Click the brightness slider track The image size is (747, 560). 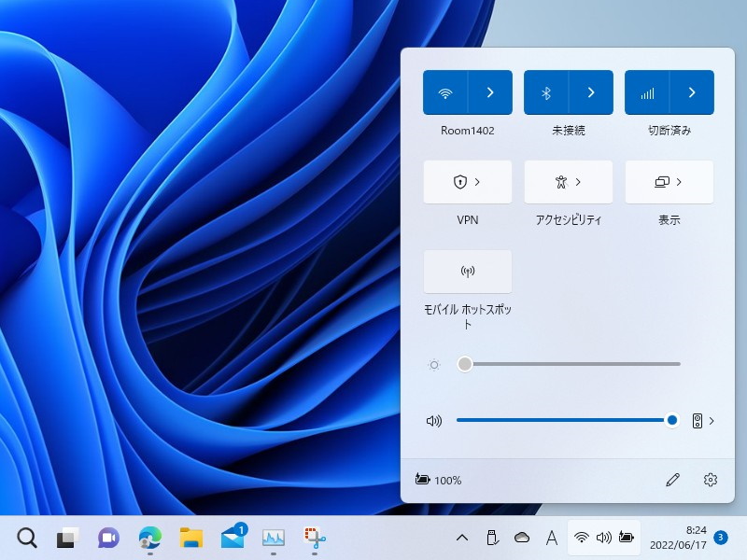pyautogui.click(x=570, y=364)
